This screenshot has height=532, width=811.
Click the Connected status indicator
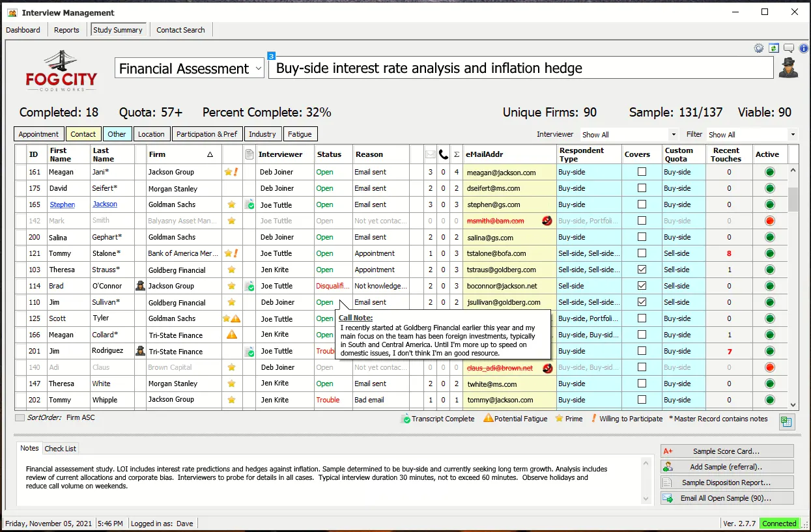[779, 524]
